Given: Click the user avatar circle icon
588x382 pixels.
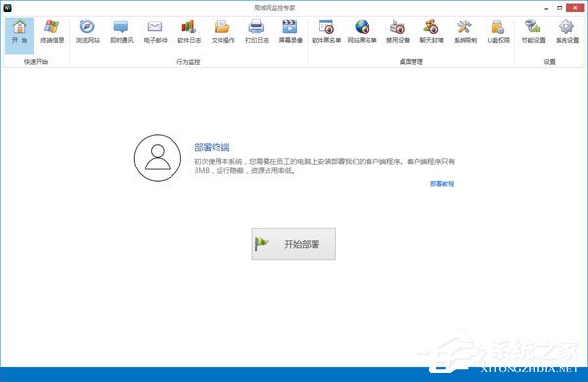Looking at the screenshot, I should (158, 159).
